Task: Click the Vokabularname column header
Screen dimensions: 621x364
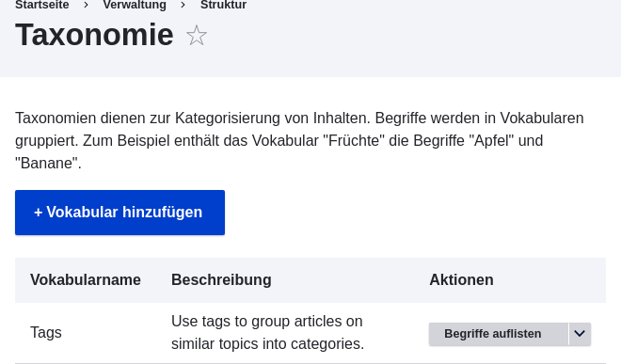Action: [x=86, y=279]
